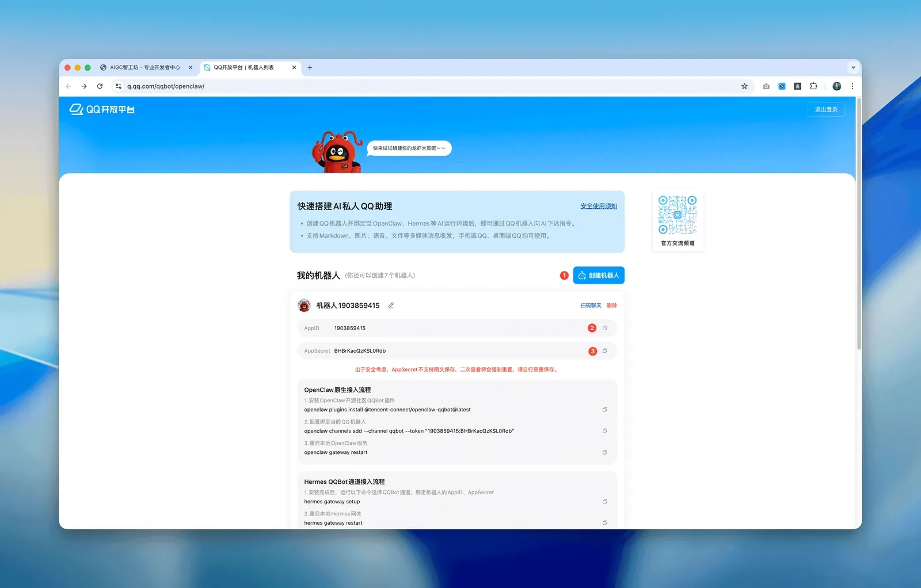Click the 重启本地Hermes网关 step label
The height and width of the screenshot is (588, 921).
point(333,514)
